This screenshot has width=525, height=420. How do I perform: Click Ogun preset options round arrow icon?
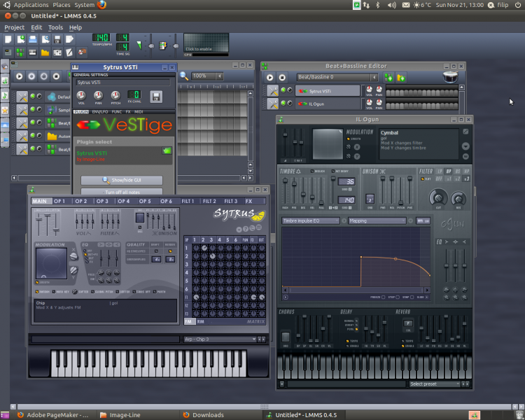tap(465, 146)
